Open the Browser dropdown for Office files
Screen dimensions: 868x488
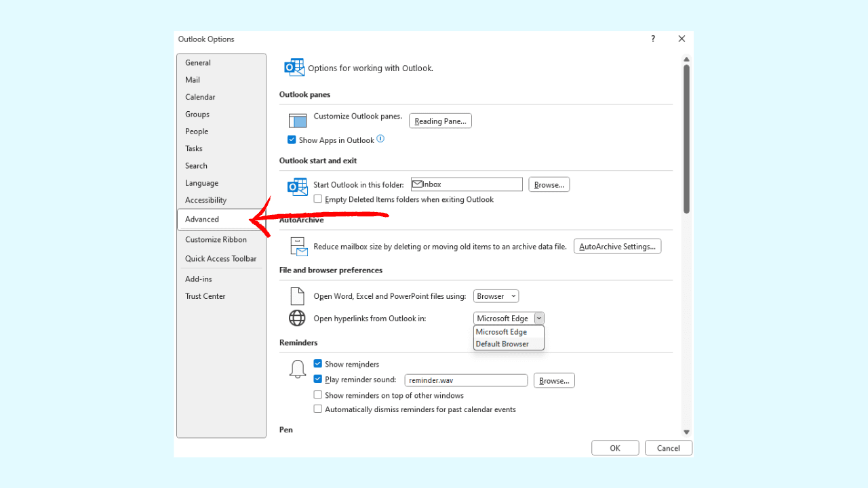496,296
